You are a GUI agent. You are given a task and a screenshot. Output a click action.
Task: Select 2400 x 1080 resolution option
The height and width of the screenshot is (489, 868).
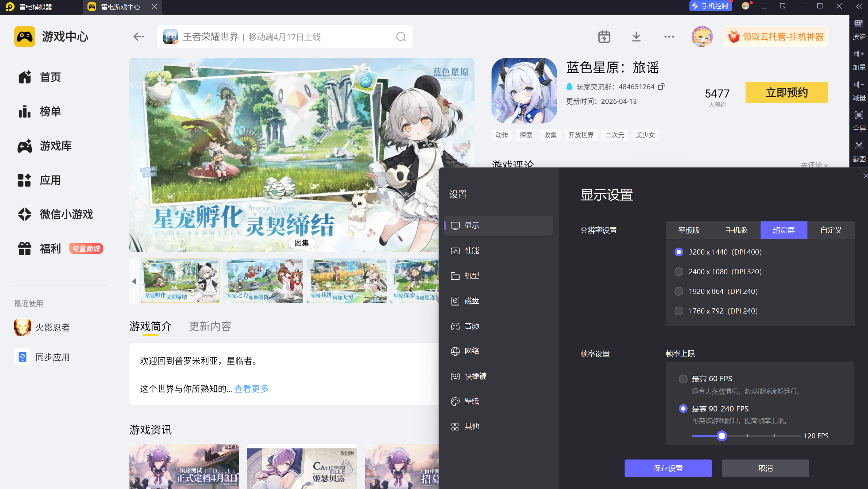click(x=679, y=272)
